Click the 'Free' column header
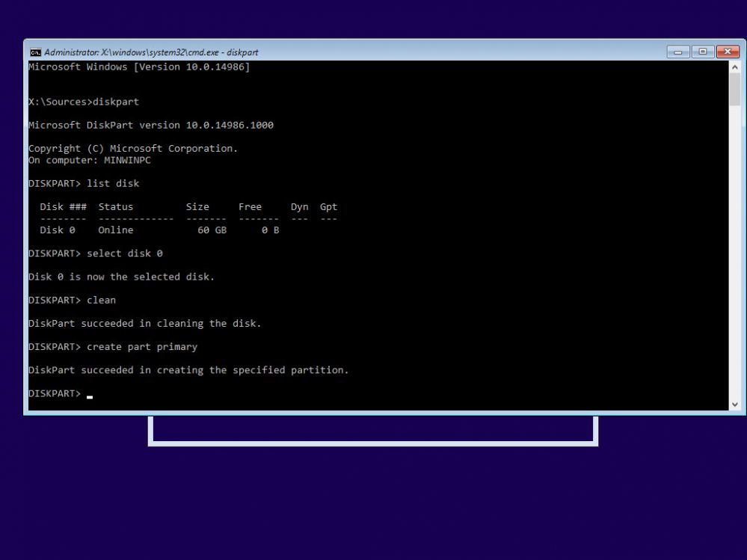This screenshot has width=747, height=560. pos(250,207)
